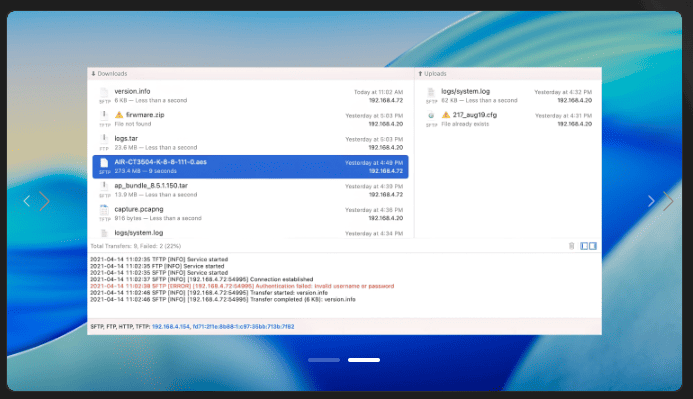Click the Uploads panel header

pos(508,74)
